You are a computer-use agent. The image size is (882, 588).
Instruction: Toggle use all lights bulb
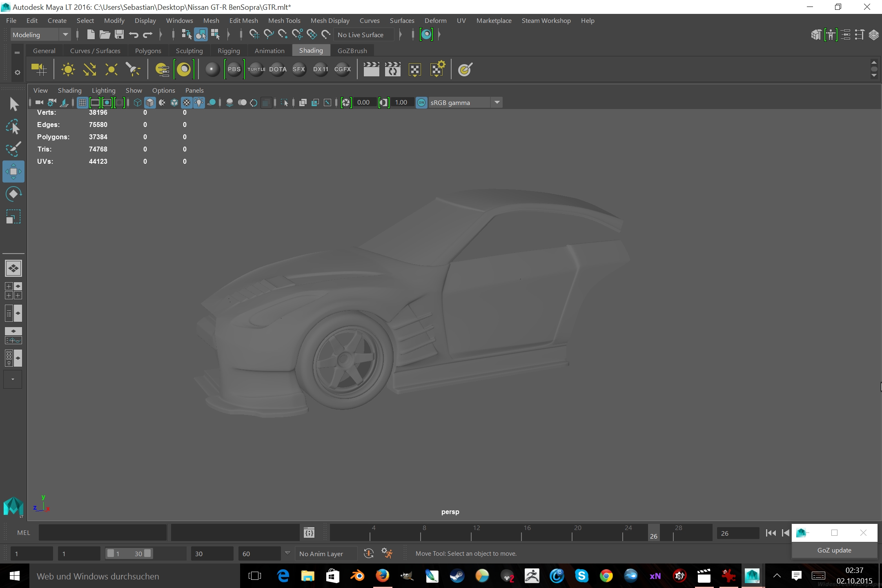[199, 102]
